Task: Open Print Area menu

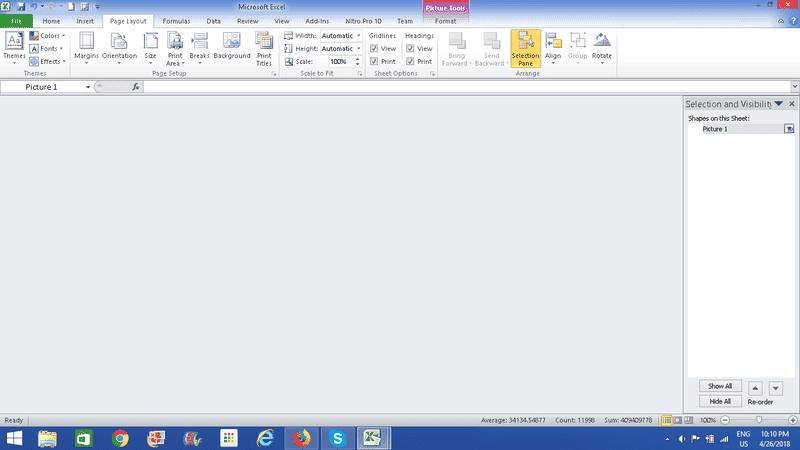Action: (174, 48)
